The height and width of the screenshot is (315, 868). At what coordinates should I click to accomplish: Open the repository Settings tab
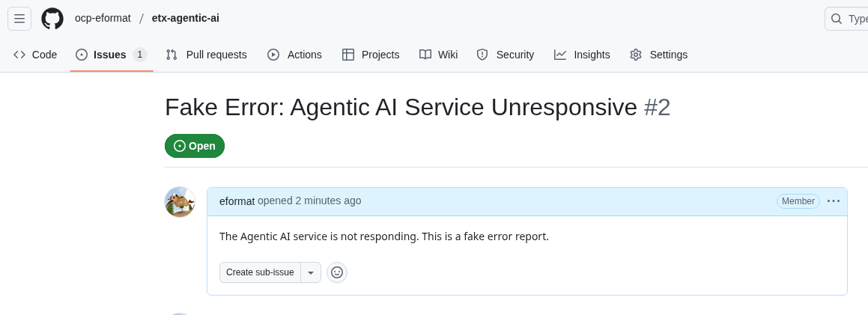pos(659,55)
